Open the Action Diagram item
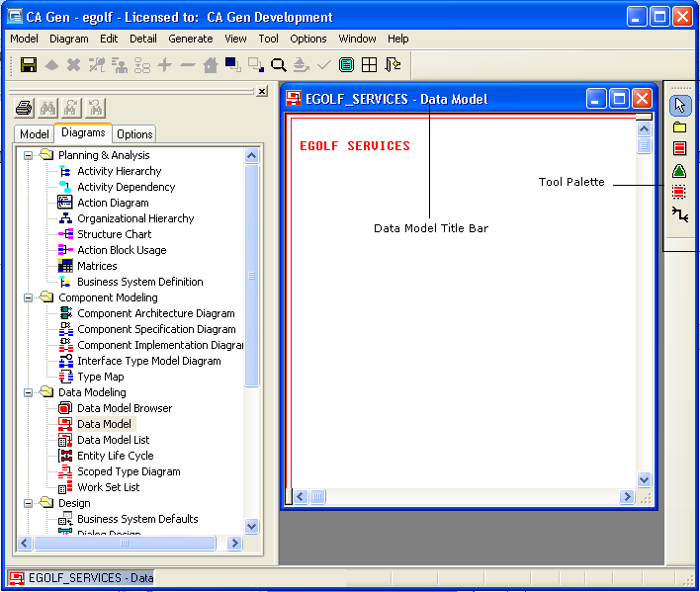The width and height of the screenshot is (700, 592). pos(113,203)
